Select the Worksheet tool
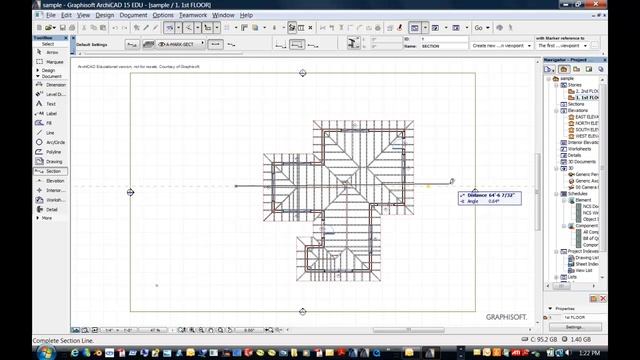Viewport: 640px width, 360px height. pyautogui.click(x=51, y=200)
